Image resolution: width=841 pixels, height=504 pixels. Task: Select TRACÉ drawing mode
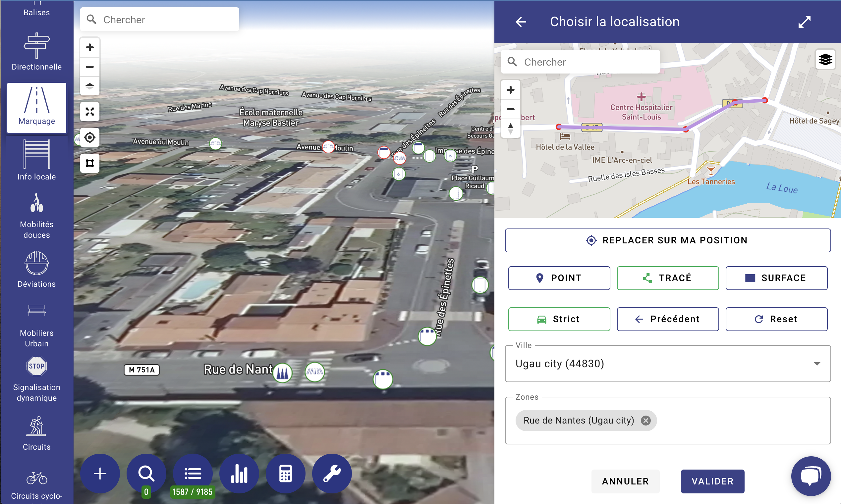coord(667,278)
